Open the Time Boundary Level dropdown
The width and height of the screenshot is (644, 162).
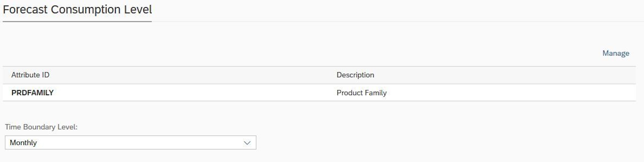coord(130,142)
